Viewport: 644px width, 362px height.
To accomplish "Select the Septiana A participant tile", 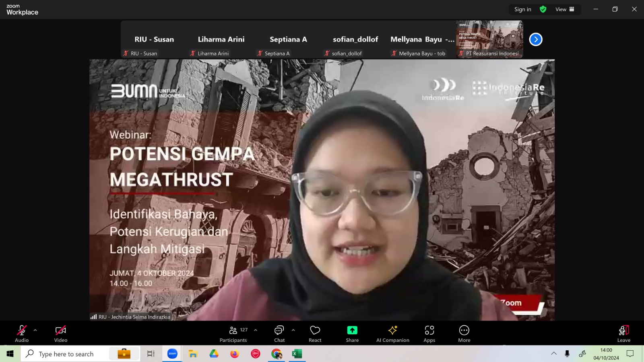I will (288, 39).
